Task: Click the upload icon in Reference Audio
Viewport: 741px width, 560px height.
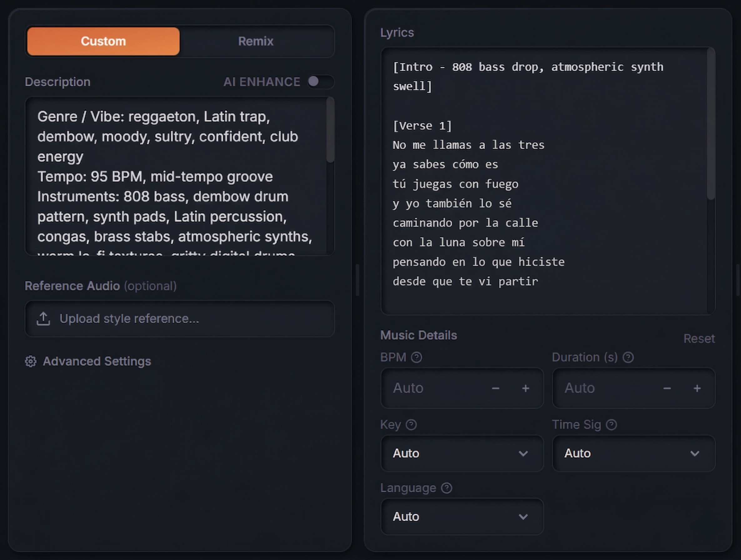Action: [x=43, y=319]
